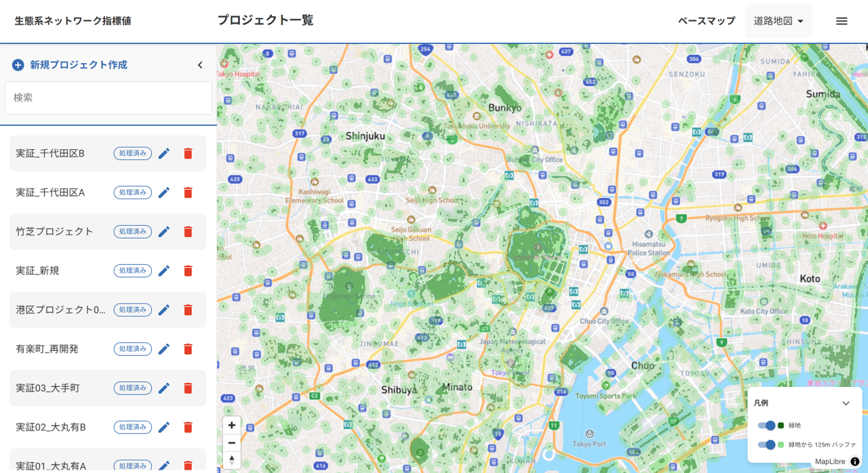
Task: Collapse the project sidebar panel
Action: coord(200,65)
